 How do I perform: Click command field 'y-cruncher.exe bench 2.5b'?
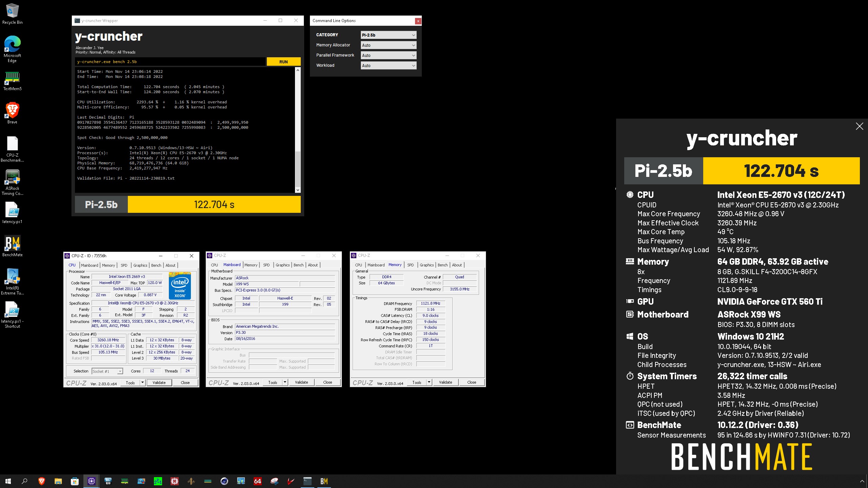[170, 62]
